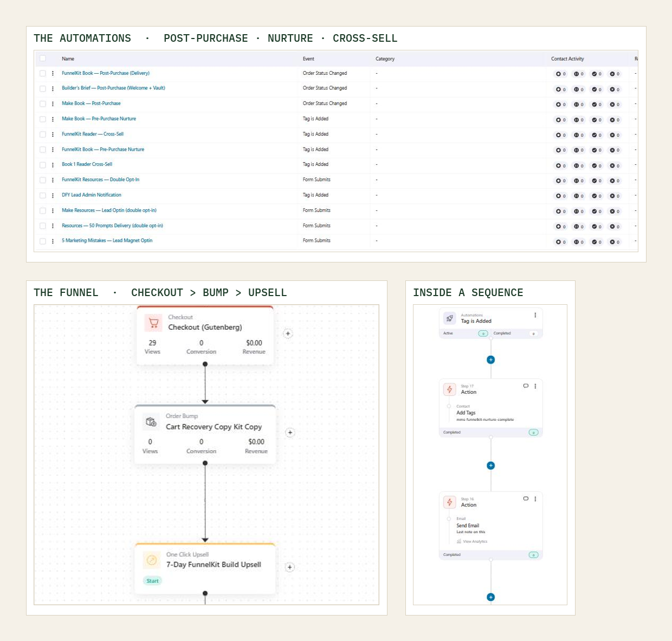The image size is (672, 641).
Task: Click the failed count pill in DFY Lead Admin Notification row
Action: tap(615, 196)
